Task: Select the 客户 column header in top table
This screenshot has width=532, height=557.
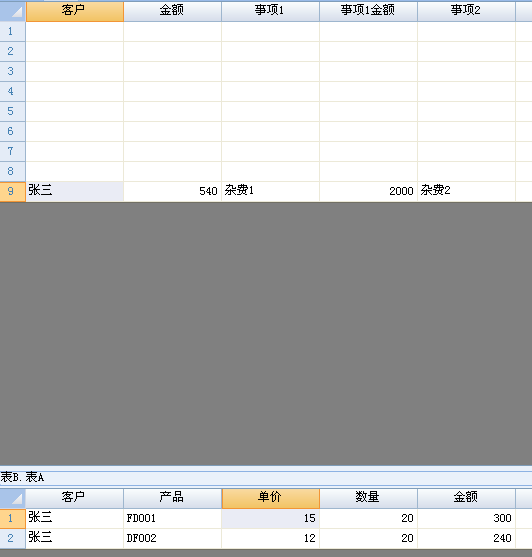Action: pyautogui.click(x=75, y=11)
